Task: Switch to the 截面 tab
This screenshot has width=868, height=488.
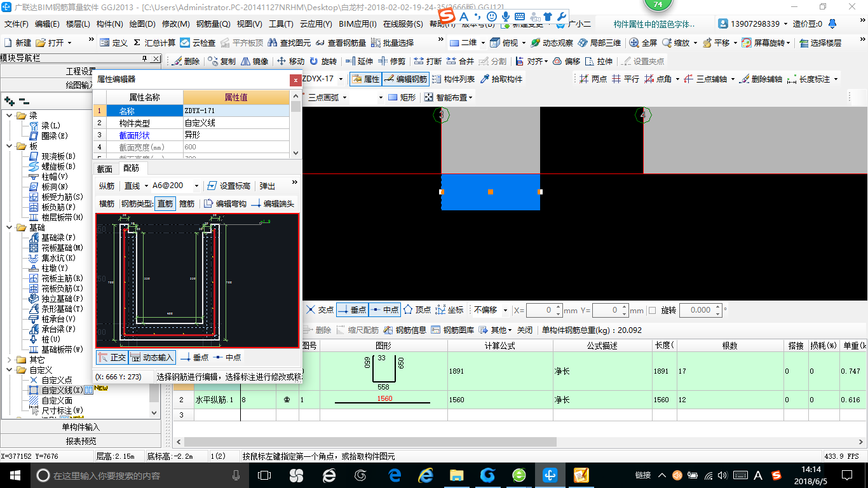Action: [x=105, y=168]
